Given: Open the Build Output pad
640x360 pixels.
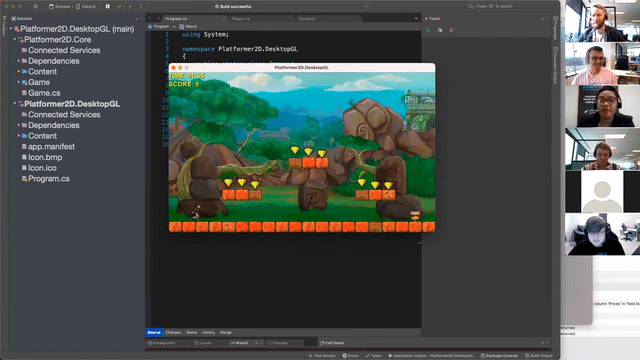Looking at the screenshot, I should pyautogui.click(x=539, y=356).
